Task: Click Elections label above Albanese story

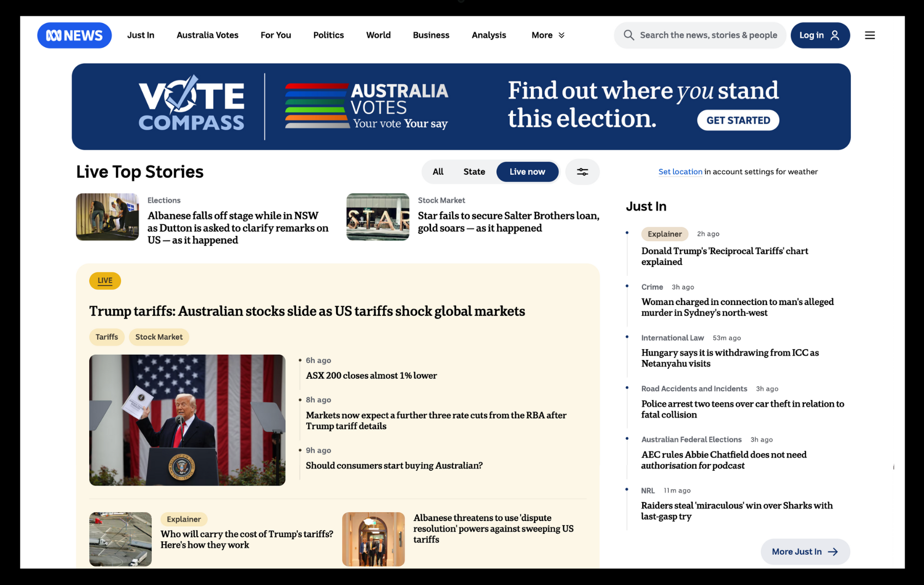Action: pos(164,200)
